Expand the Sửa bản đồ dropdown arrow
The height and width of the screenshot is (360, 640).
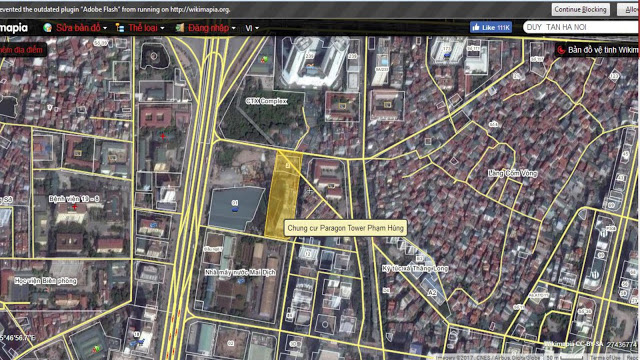click(105, 28)
